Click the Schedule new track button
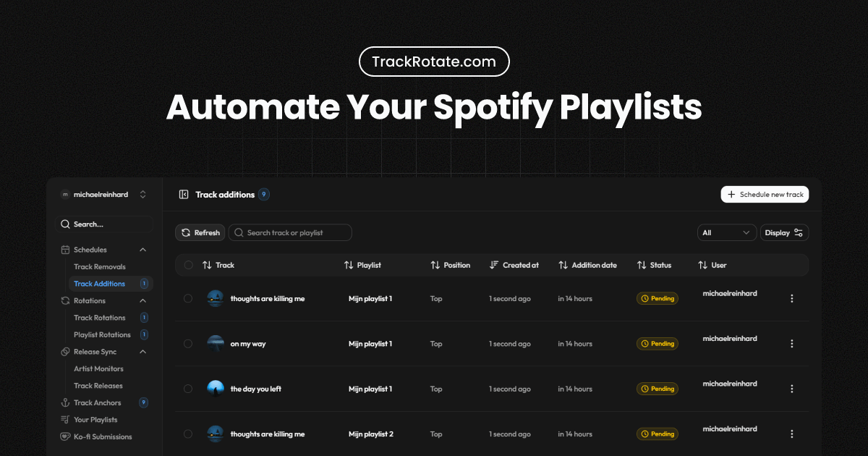868x456 pixels. 765,194
